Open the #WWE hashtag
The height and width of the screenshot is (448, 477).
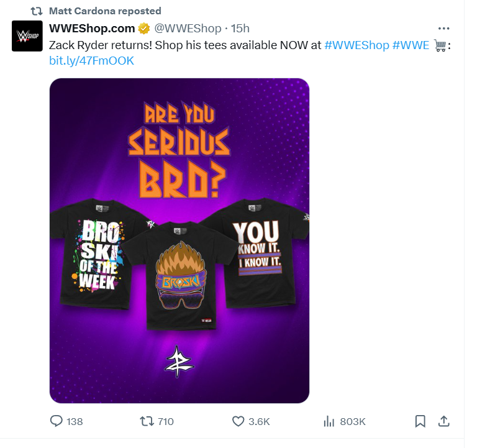coord(411,45)
